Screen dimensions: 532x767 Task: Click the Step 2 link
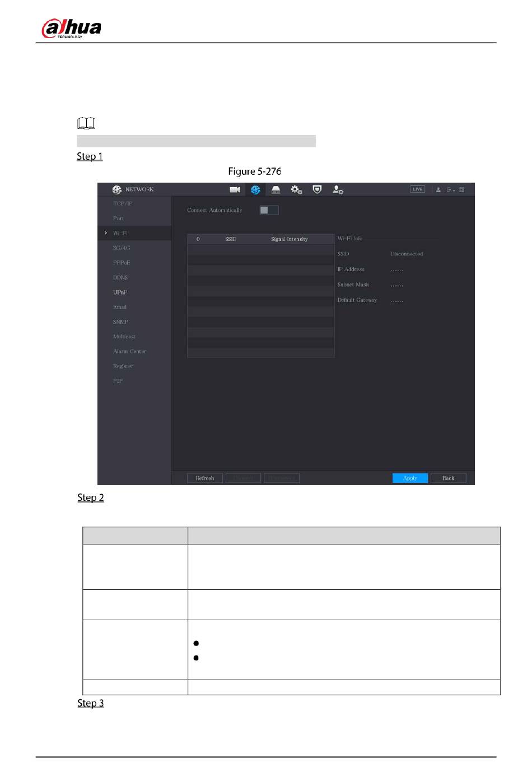(91, 498)
